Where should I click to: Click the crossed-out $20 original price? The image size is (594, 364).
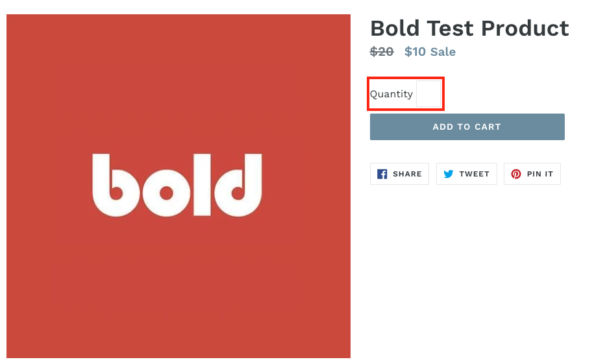382,51
